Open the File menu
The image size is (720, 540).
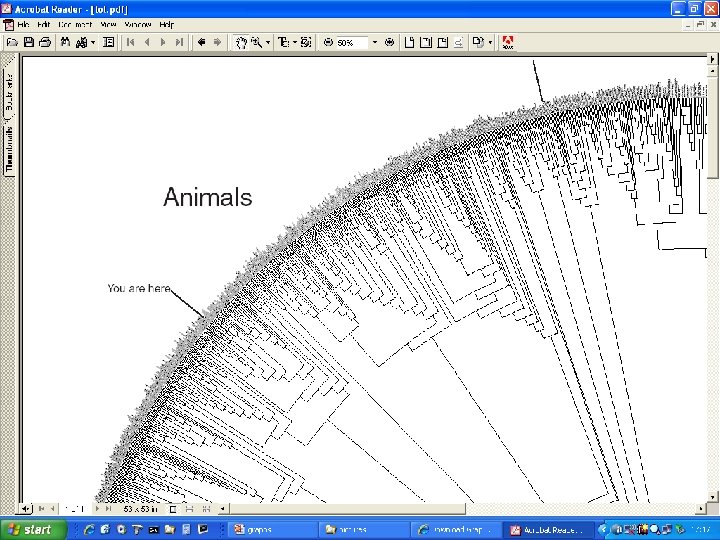click(x=23, y=24)
